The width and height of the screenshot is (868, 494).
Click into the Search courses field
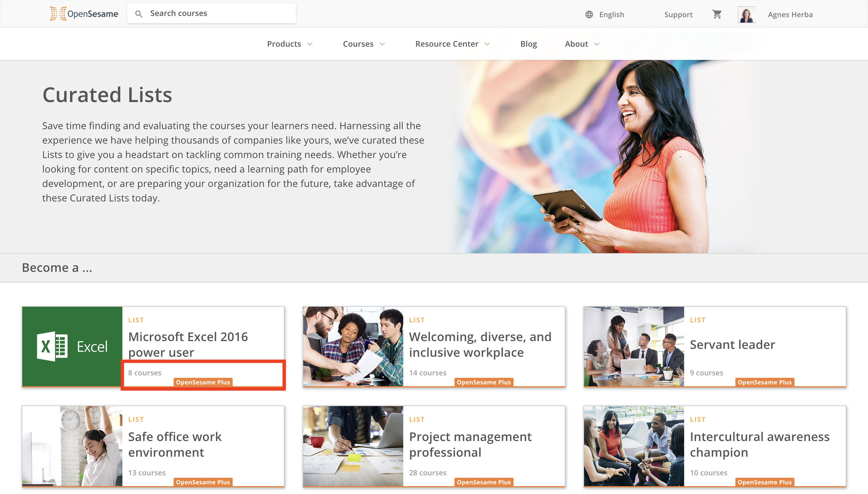217,14
